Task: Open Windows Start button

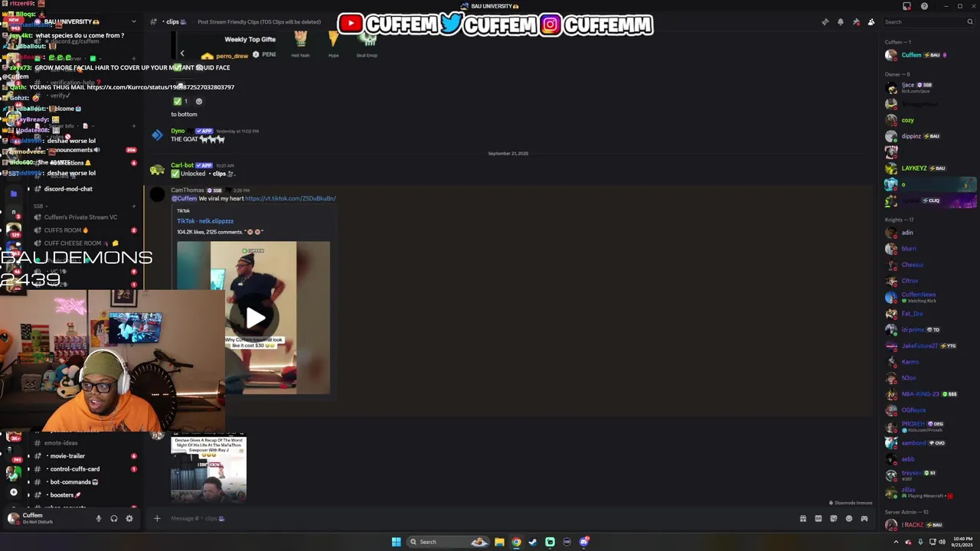Action: tap(396, 542)
